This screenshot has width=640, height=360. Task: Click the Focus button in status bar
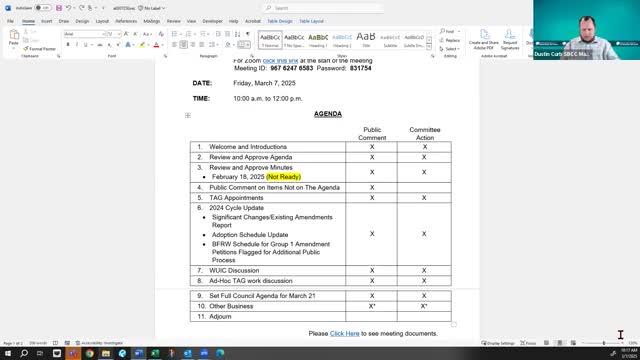[528, 343]
